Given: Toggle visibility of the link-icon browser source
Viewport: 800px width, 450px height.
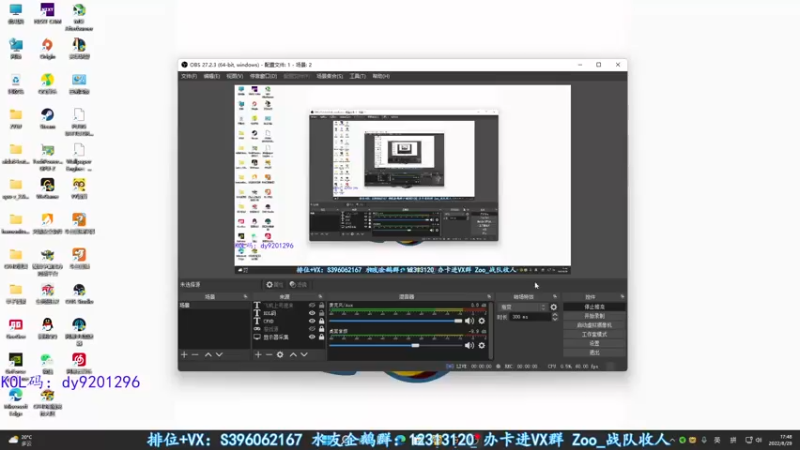Looking at the screenshot, I should coord(312,329).
